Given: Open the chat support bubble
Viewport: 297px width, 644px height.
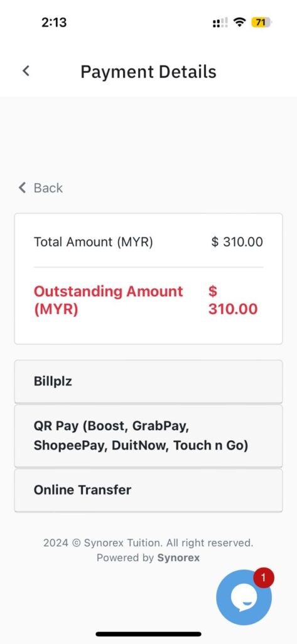Looking at the screenshot, I should point(244,597).
